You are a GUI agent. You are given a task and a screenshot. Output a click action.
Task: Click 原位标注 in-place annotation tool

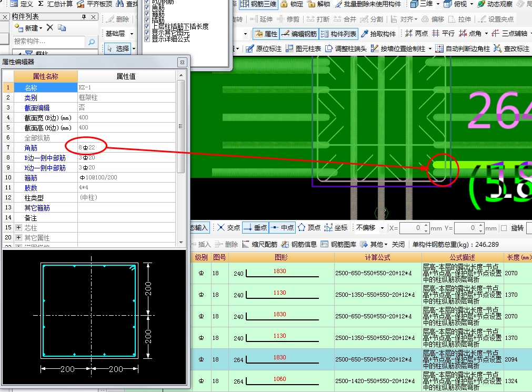pyautogui.click(x=264, y=48)
